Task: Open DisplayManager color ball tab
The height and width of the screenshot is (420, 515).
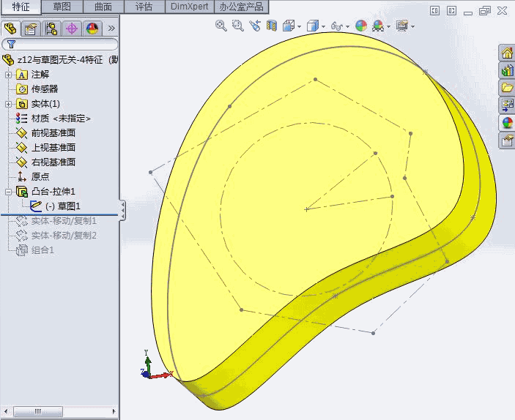Action: point(92,29)
